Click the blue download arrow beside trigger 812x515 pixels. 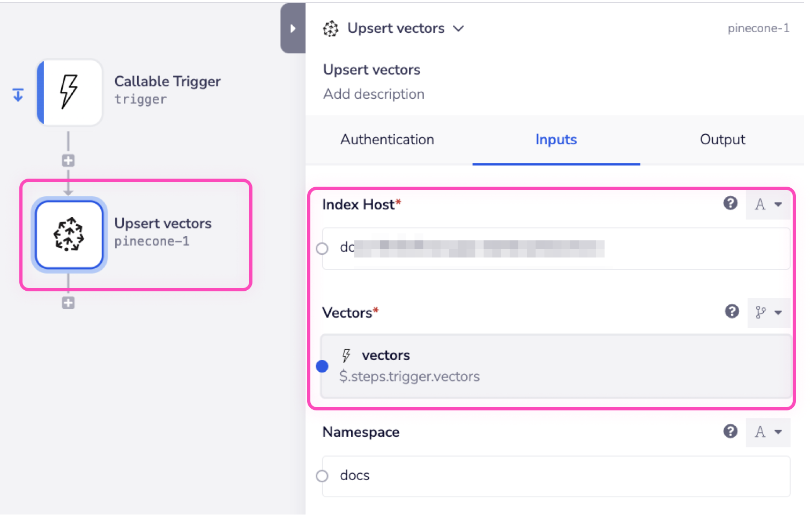pos(18,95)
